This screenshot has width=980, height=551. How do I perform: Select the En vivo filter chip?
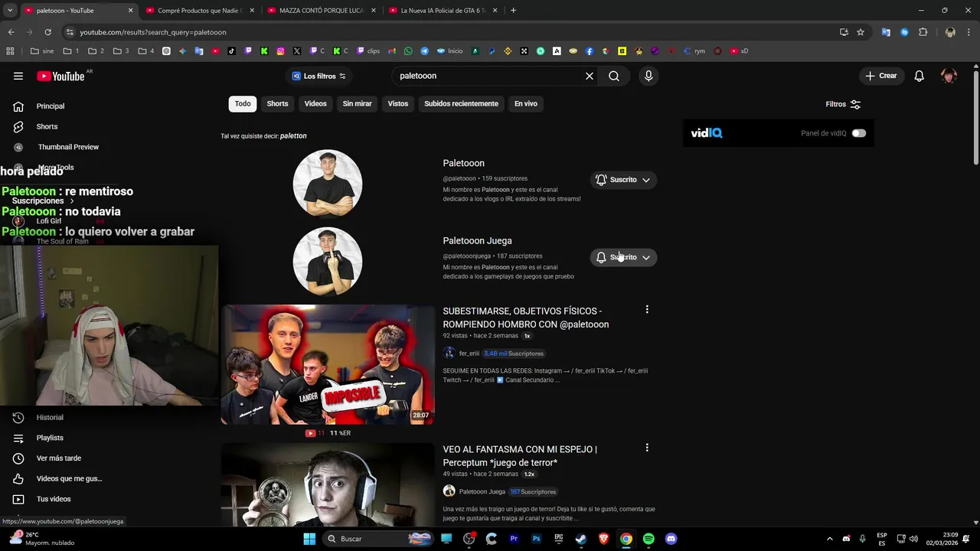click(x=525, y=104)
